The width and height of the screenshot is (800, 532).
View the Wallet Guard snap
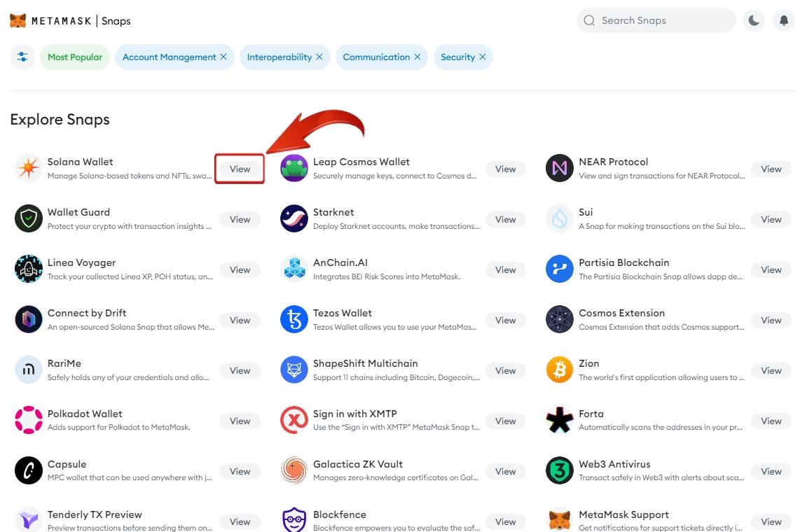(240, 219)
